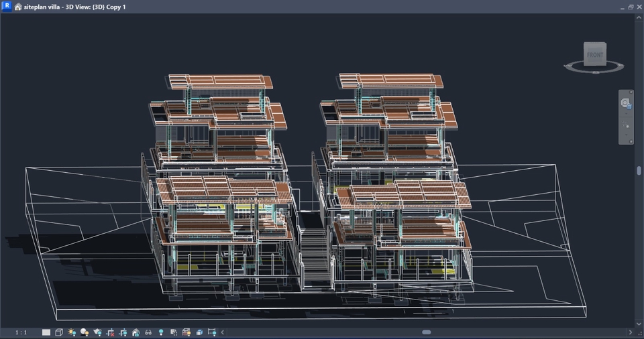The width and height of the screenshot is (644, 339).
Task: Click the scroll right arrow at bottom
Action: [x=631, y=332]
